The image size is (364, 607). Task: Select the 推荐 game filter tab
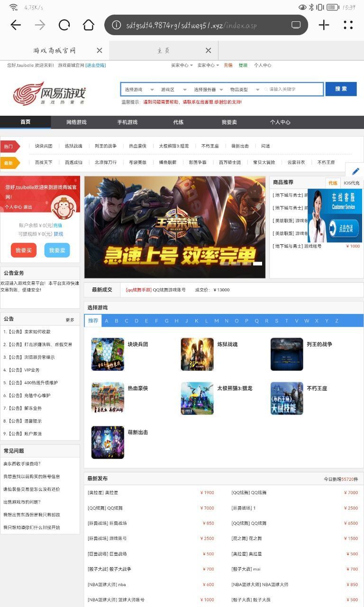tap(93, 321)
